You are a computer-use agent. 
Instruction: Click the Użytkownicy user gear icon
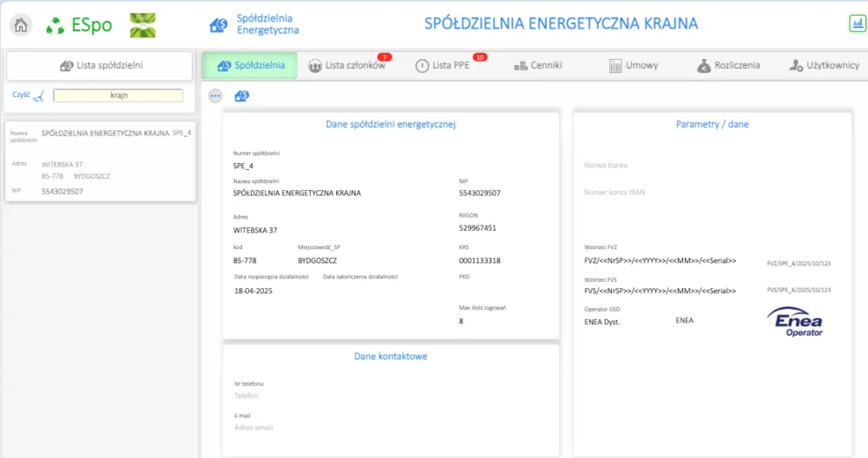[796, 66]
